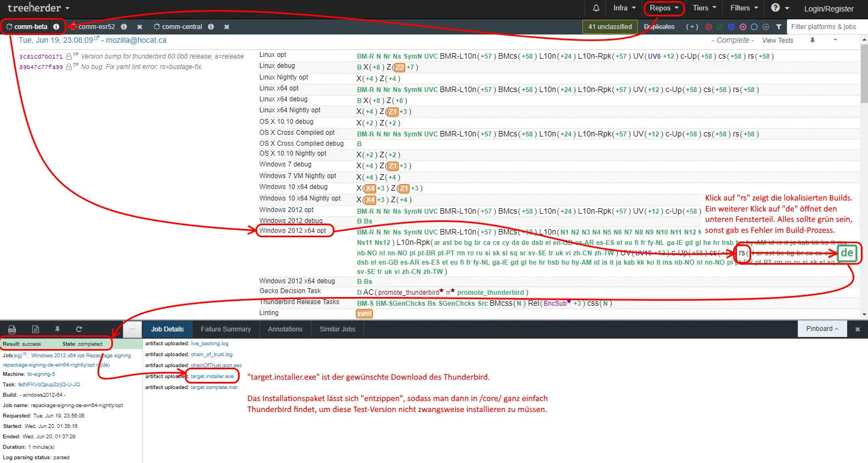Click Login/Register
The width and height of the screenshot is (868, 463).
[x=829, y=9]
